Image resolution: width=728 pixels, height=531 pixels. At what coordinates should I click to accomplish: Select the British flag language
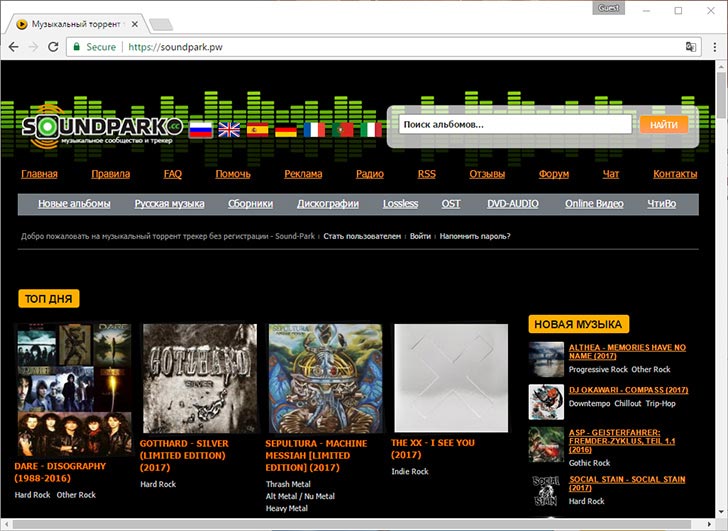[x=229, y=130]
